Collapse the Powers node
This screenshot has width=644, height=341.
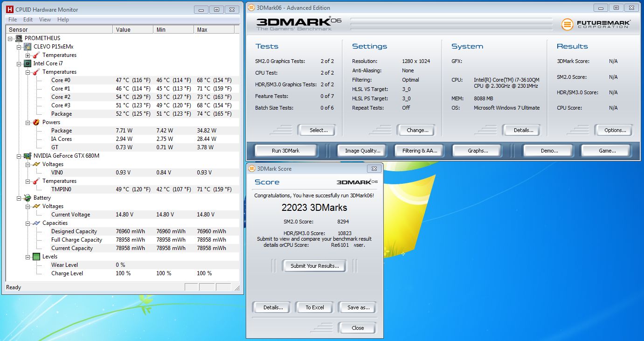tap(28, 122)
